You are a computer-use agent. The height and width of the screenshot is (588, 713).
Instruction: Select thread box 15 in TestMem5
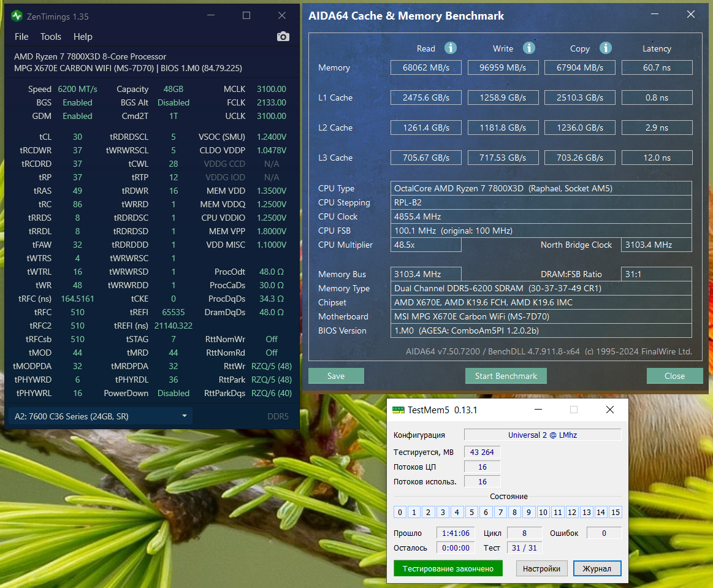(616, 512)
